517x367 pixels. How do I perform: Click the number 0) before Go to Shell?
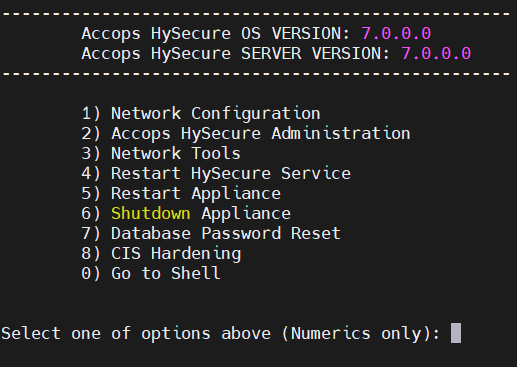pyautogui.click(x=91, y=274)
